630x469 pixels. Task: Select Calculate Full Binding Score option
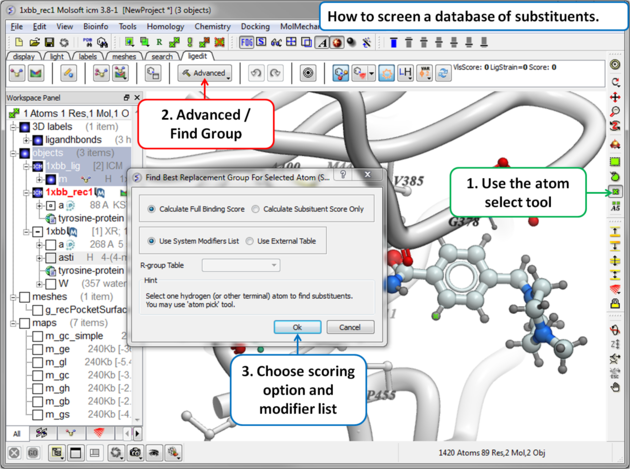tap(152, 209)
